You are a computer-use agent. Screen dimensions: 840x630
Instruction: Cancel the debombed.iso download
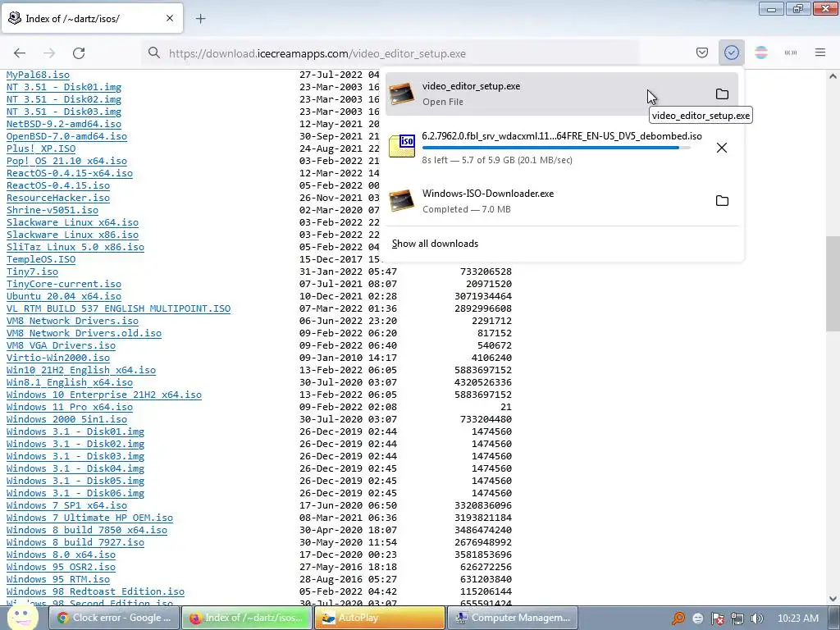(x=722, y=148)
